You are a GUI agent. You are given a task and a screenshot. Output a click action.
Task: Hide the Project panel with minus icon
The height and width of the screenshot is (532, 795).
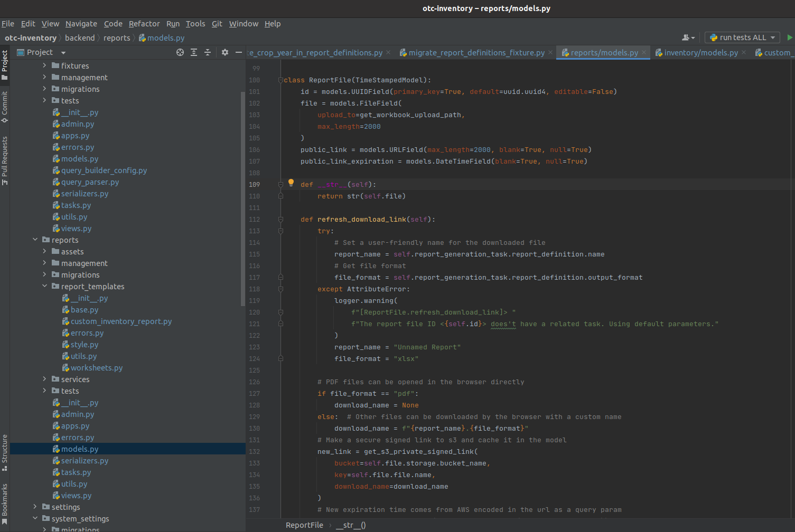pyautogui.click(x=238, y=52)
